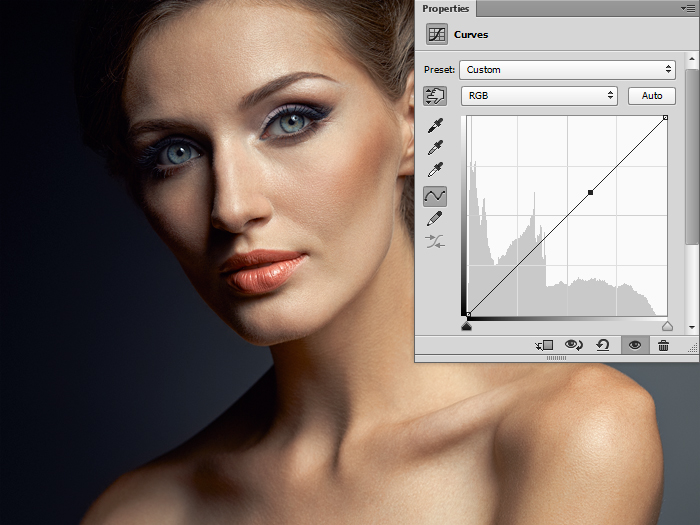Pick the gray point eyedropper

[x=435, y=147]
